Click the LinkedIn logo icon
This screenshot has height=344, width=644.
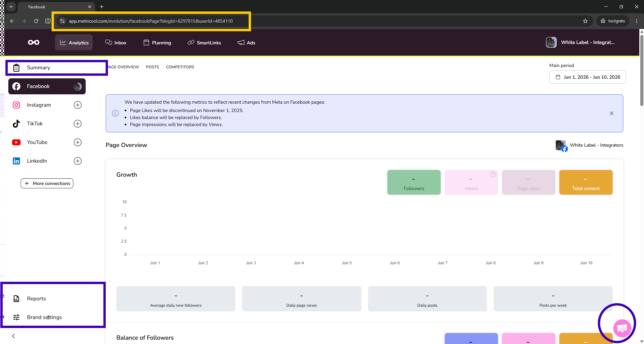(x=16, y=161)
